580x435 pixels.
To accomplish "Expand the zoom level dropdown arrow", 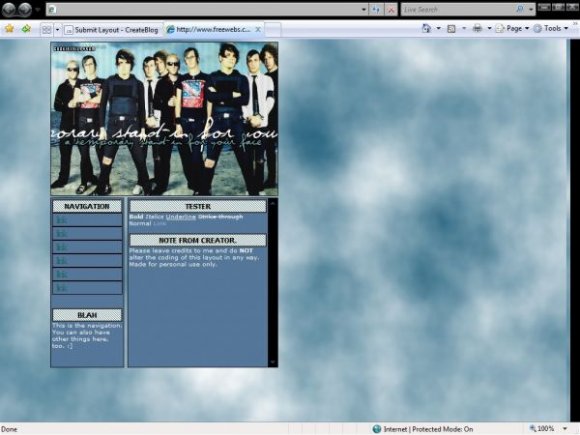I will pyautogui.click(x=565, y=429).
